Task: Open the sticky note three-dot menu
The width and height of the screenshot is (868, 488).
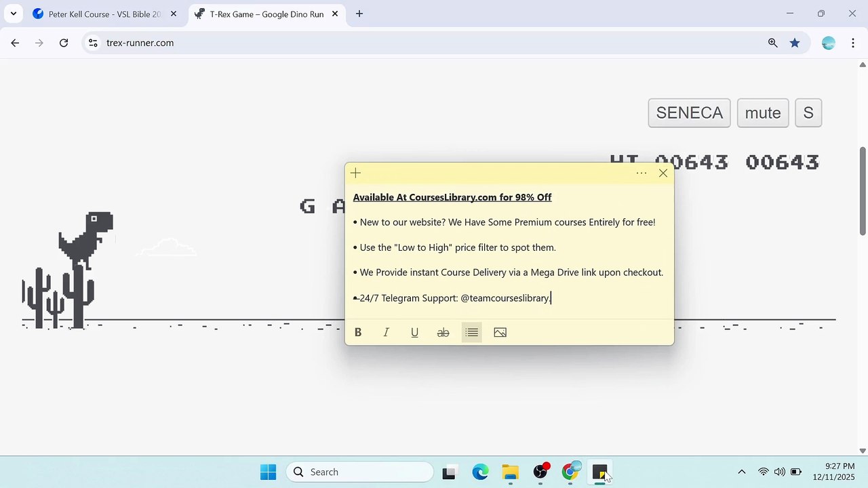Action: pyautogui.click(x=642, y=173)
